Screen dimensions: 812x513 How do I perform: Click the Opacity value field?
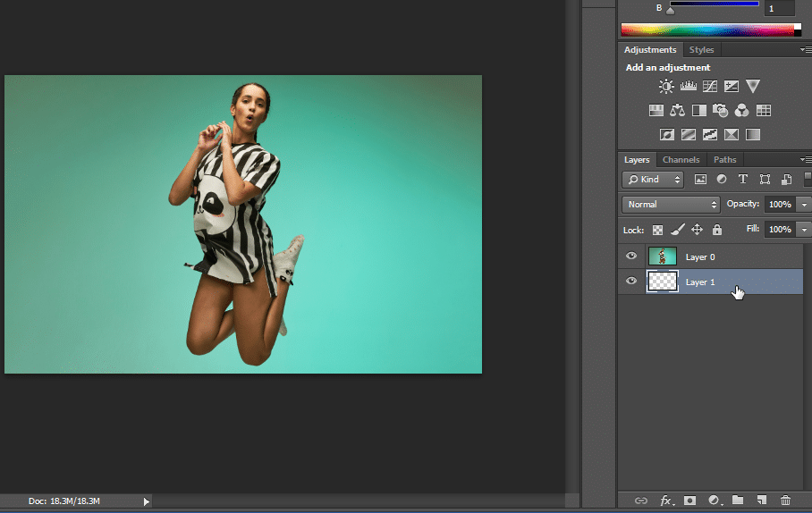click(780, 205)
